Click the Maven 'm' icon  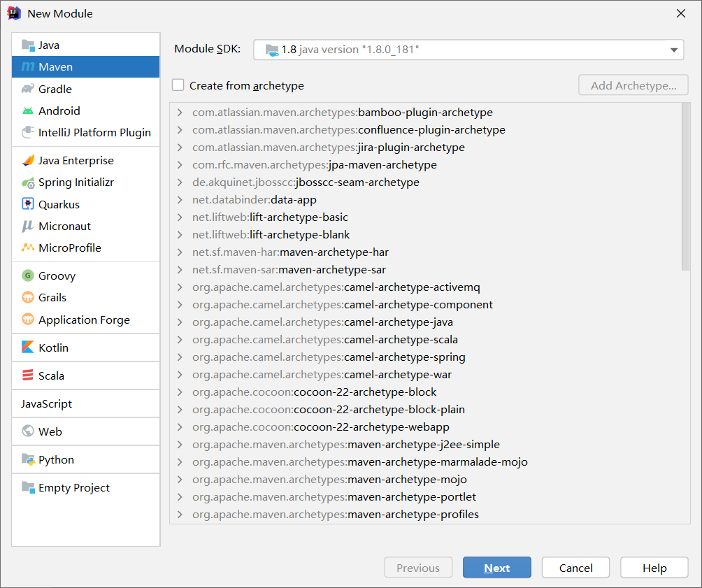point(28,66)
